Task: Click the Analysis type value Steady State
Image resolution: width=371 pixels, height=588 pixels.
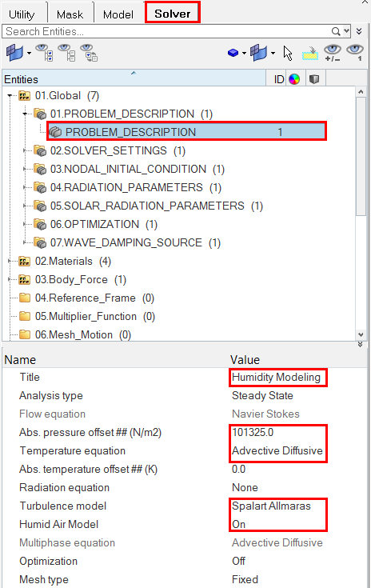Action: coord(262,395)
